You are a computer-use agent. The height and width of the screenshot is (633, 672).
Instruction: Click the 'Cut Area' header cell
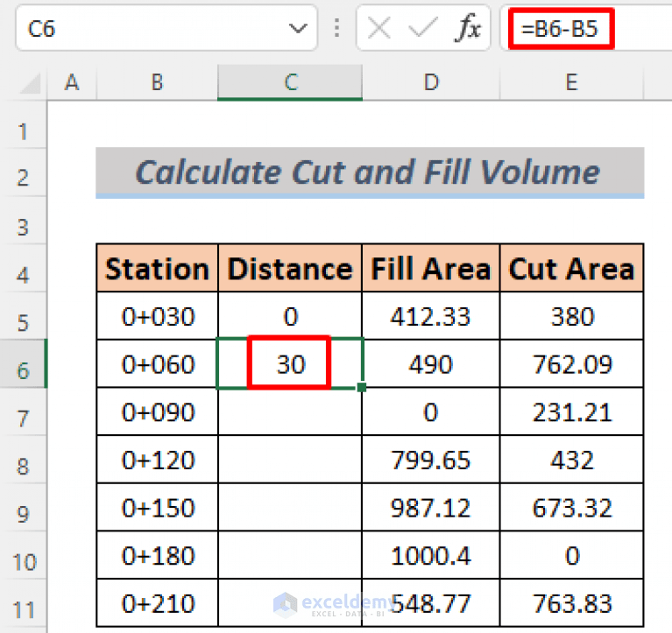[x=572, y=269]
